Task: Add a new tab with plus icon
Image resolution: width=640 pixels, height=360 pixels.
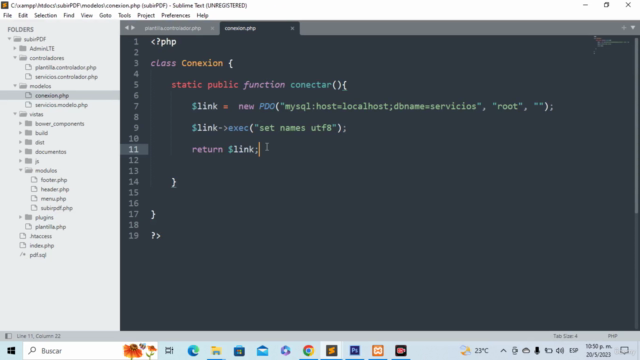Action: tap(624, 28)
